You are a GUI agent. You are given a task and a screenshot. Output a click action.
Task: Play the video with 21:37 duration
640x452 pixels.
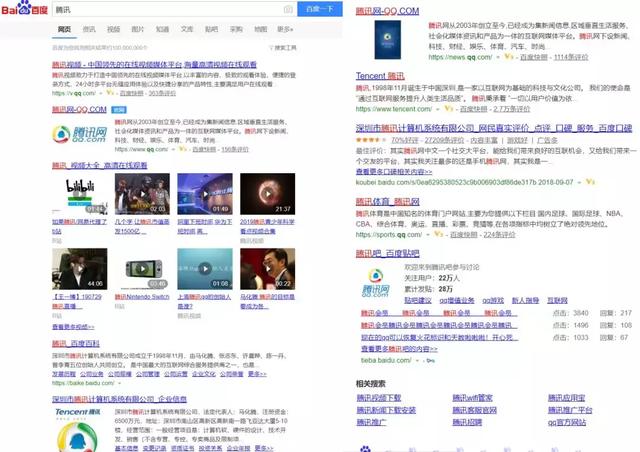point(265,193)
